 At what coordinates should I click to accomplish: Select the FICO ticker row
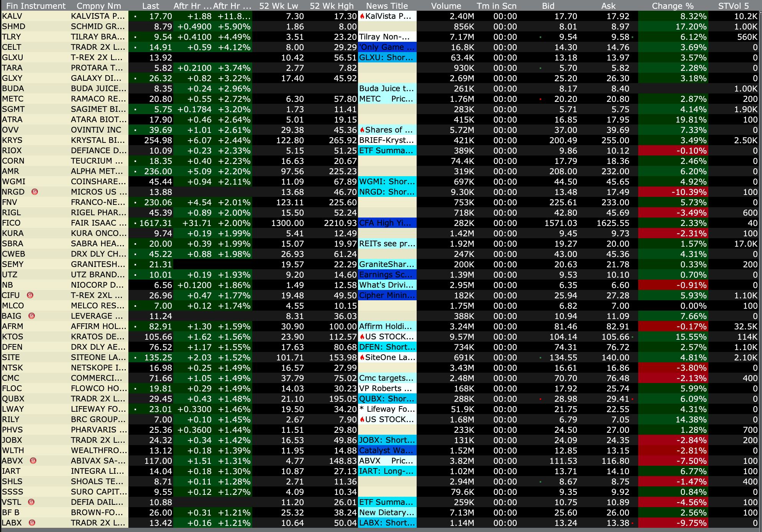(x=11, y=223)
